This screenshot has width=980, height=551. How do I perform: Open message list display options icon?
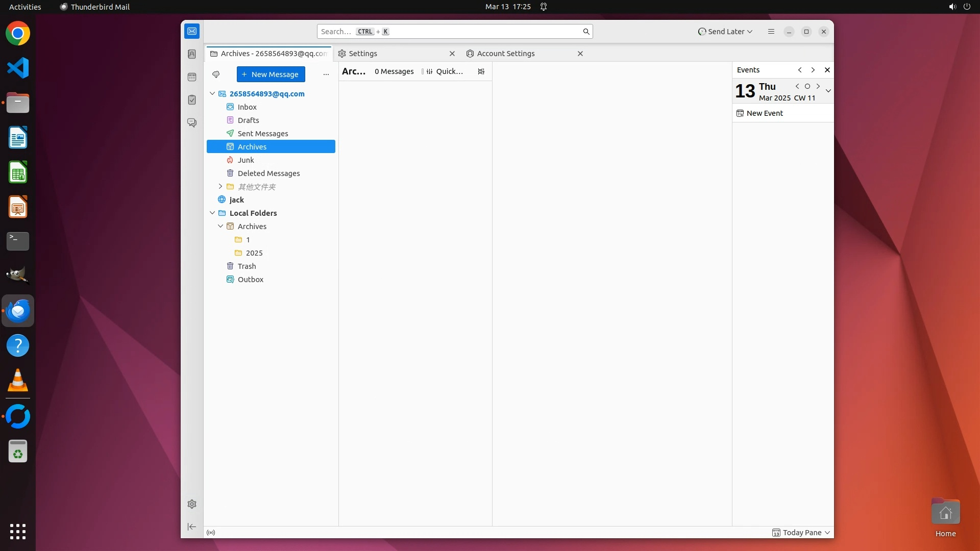[x=481, y=71]
